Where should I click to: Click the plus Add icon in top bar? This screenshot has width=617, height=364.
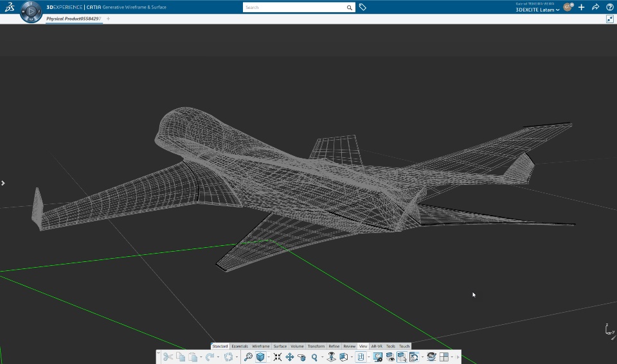point(581,7)
